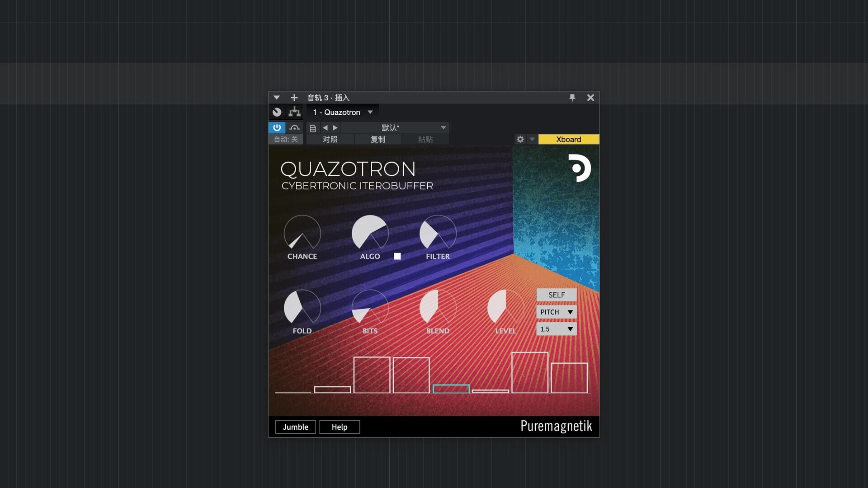This screenshot has height=488, width=868.
Task: Click the third tall sequencer step
Action: [372, 375]
